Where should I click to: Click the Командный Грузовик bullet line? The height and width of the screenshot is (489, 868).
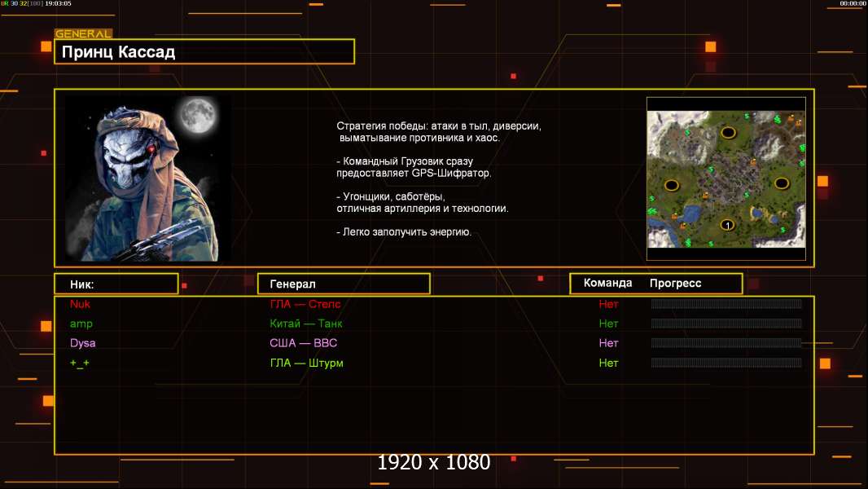(414, 167)
